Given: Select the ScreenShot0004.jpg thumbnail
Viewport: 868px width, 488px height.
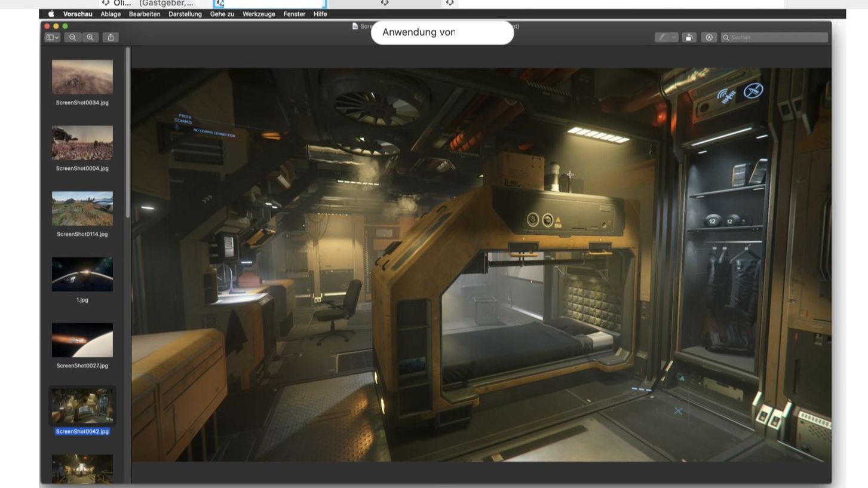Looking at the screenshot, I should [82, 143].
